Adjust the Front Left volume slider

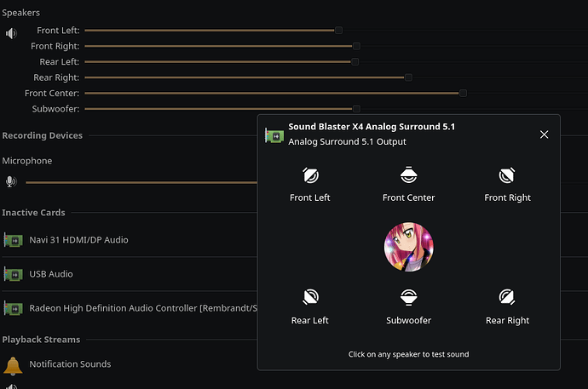pos(338,30)
